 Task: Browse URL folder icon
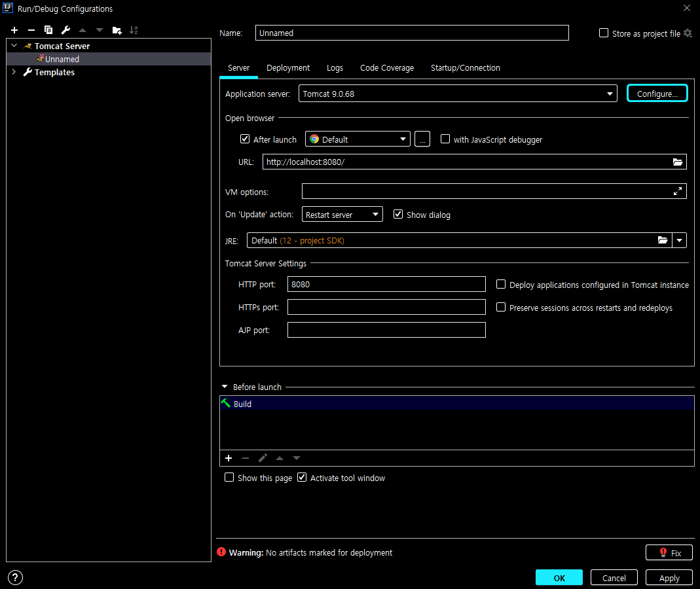(x=678, y=162)
